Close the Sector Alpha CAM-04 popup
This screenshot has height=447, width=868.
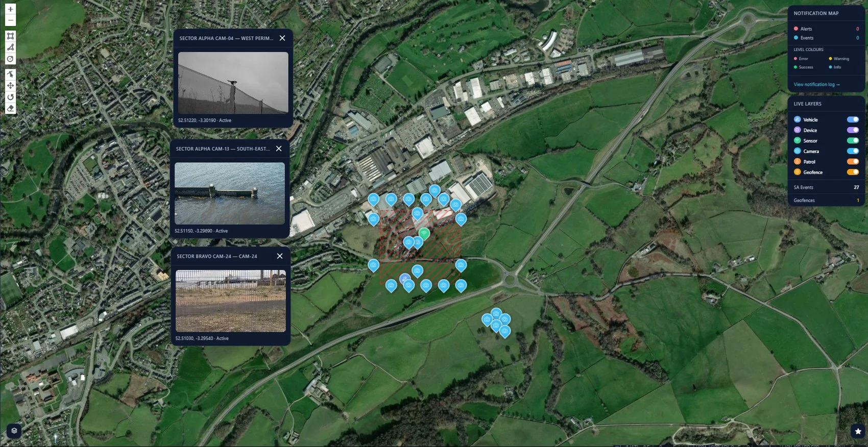(x=282, y=38)
